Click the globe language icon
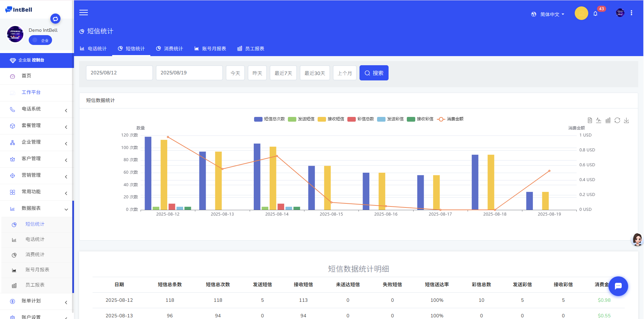The width and height of the screenshot is (644, 319). click(x=534, y=14)
